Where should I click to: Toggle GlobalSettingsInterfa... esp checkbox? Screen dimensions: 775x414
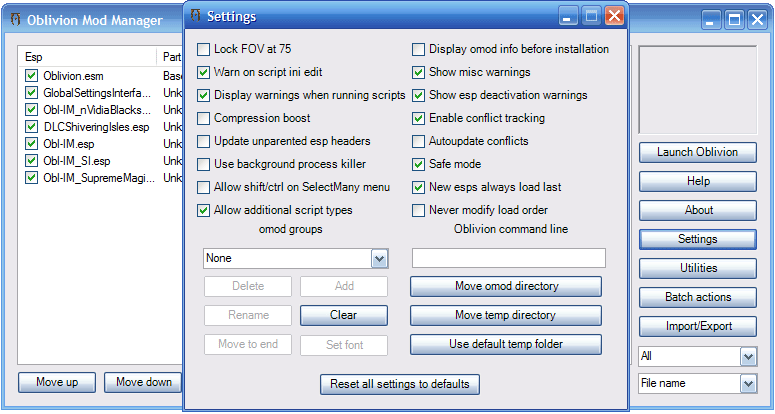click(x=32, y=93)
